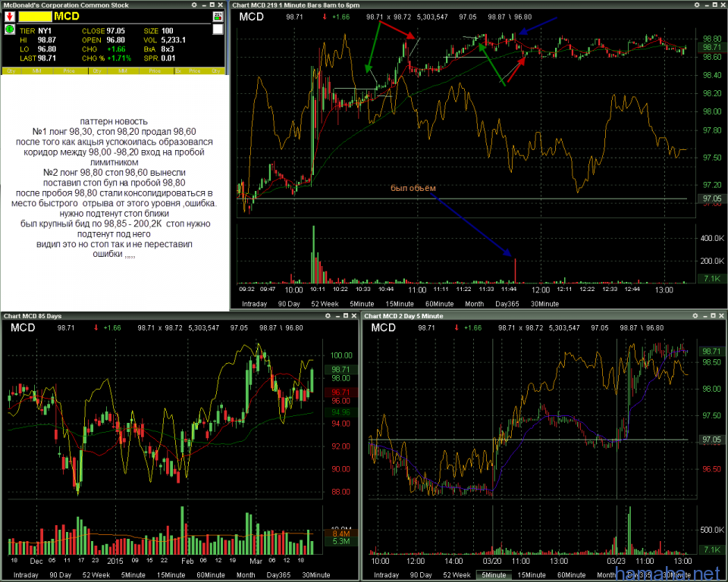The width and height of the screenshot is (728, 582).
Task: Select 52 Week tab in the 85 Days chart
Action: [96, 574]
